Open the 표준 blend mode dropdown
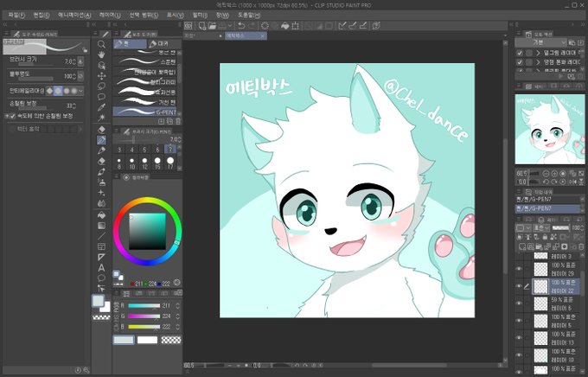The image size is (588, 377). [540, 227]
